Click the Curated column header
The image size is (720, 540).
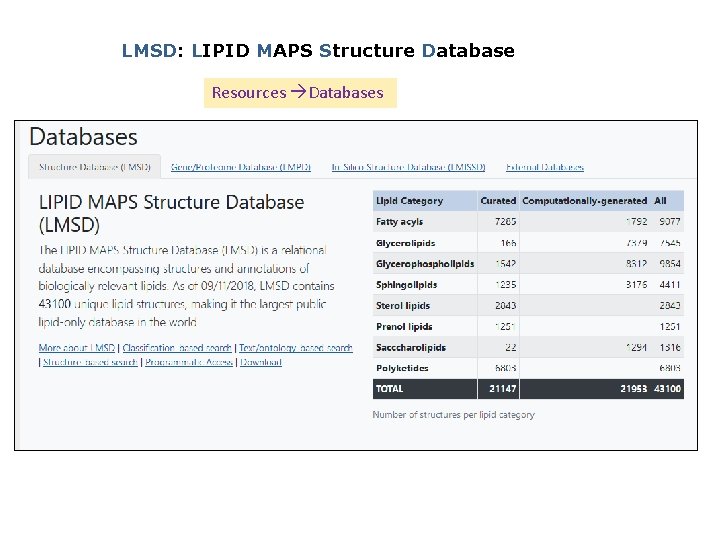pyautogui.click(x=498, y=201)
